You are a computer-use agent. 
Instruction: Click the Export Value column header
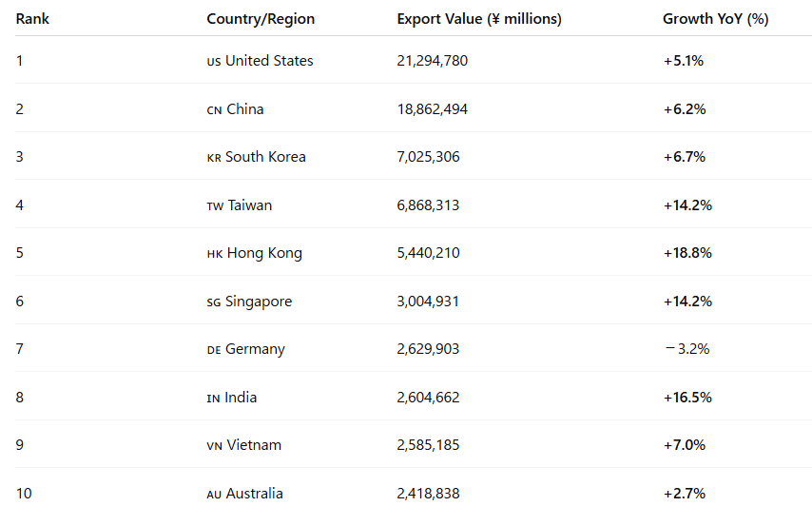click(x=478, y=19)
